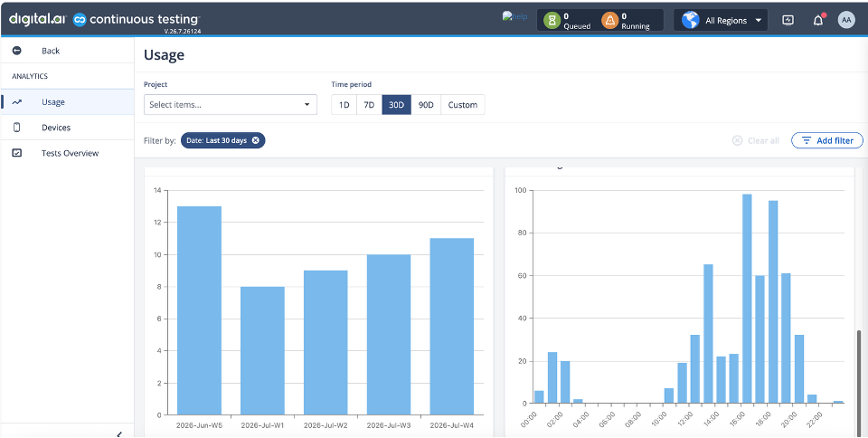This screenshot has height=438, width=868.
Task: Click the Queued hourglass icon
Action: click(552, 21)
